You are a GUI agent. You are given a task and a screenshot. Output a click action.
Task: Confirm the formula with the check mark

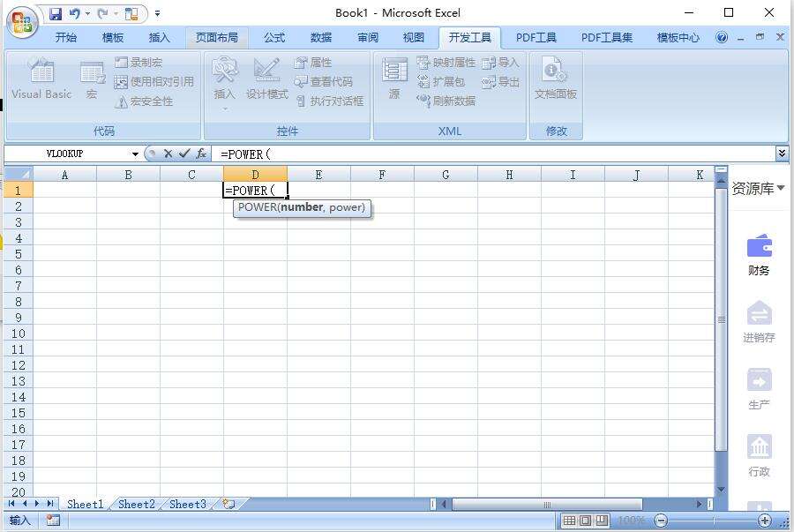(184, 154)
